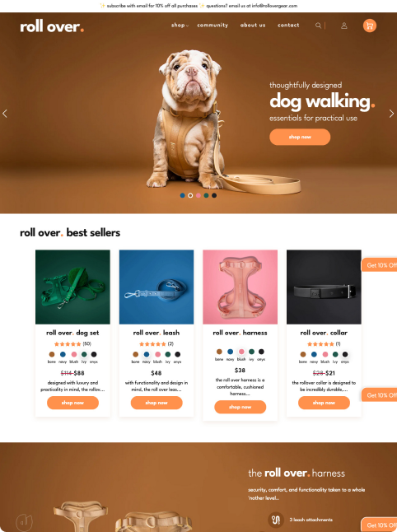Open the orange shopping cart icon
The width and height of the screenshot is (397, 532).
pos(370,26)
